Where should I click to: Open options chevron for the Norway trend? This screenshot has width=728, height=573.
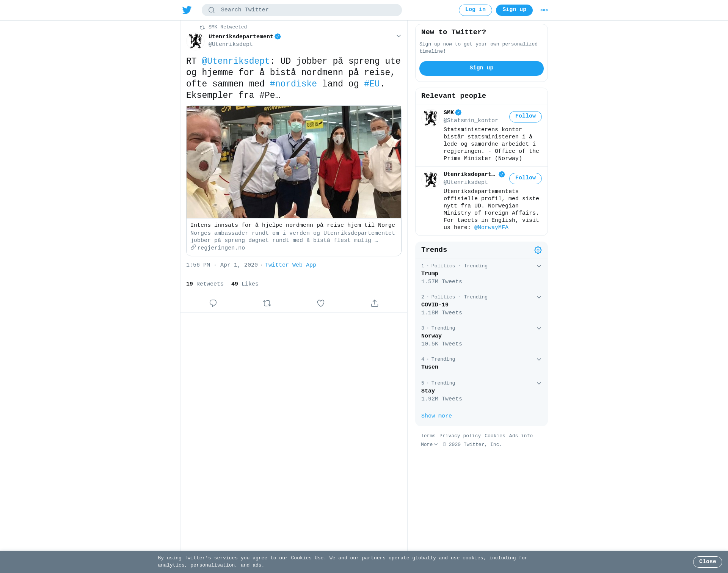539,328
